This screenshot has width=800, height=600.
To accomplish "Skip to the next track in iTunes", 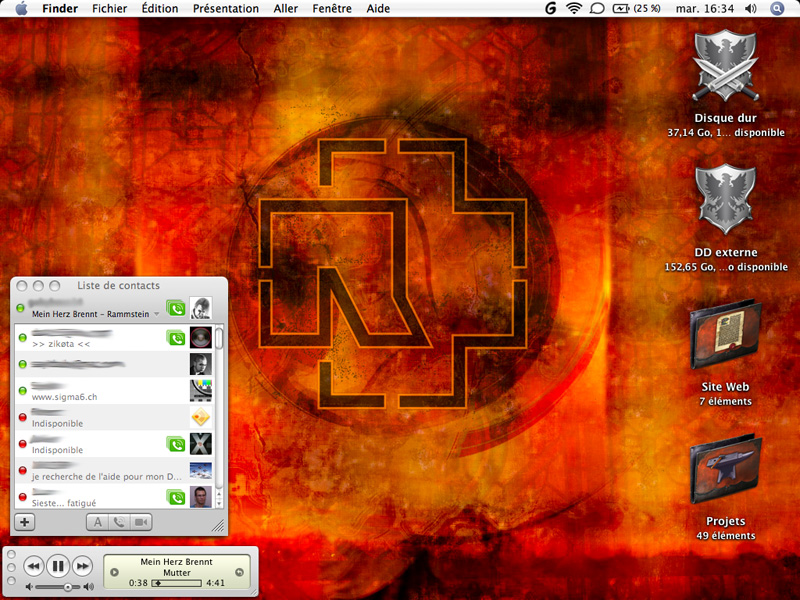I will (83, 566).
